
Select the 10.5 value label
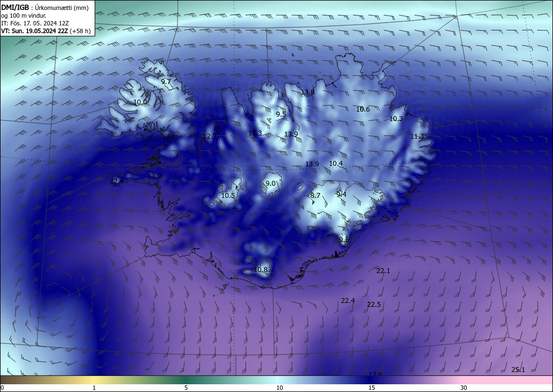point(228,195)
